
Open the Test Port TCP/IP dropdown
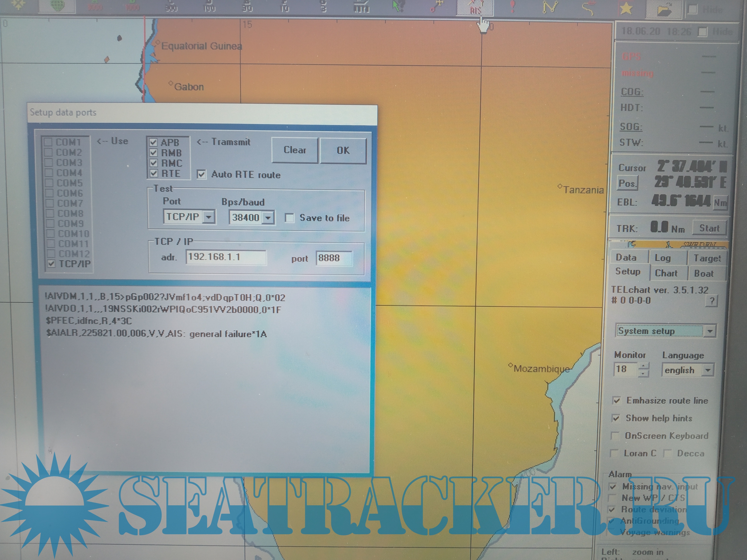209,217
